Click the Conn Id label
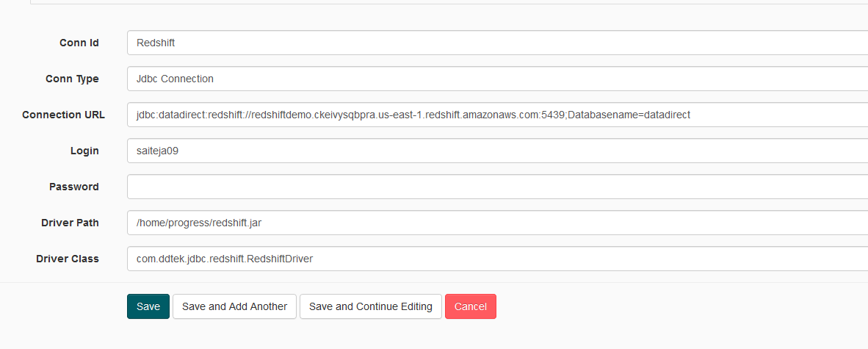This screenshot has height=349, width=868. (79, 43)
